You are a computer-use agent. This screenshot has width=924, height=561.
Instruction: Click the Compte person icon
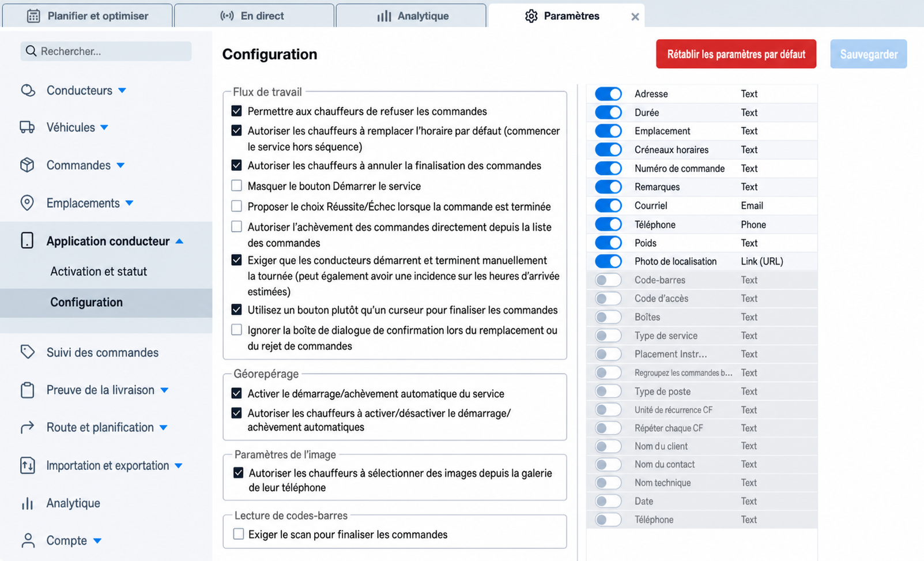pos(27,541)
